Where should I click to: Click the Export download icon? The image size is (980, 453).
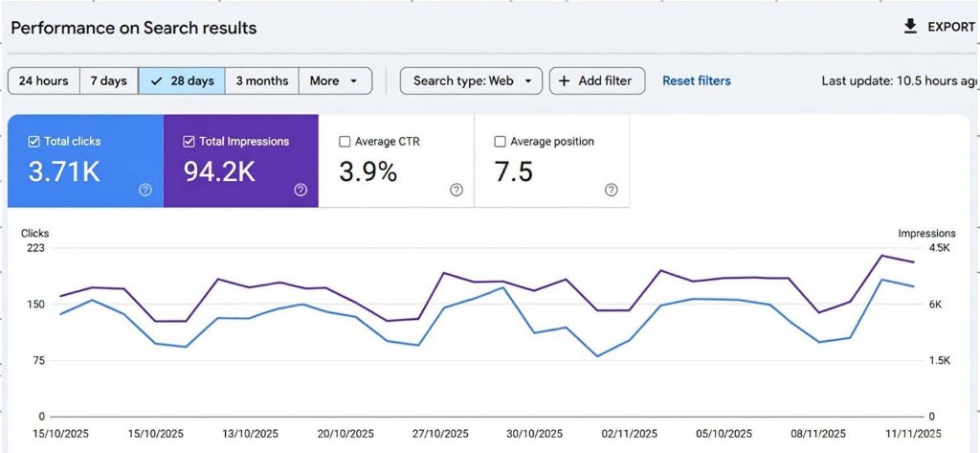point(911,26)
